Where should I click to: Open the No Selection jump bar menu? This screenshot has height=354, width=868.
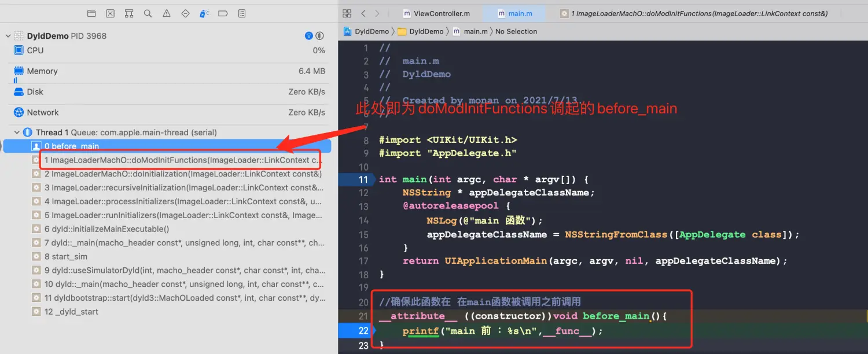tap(516, 31)
